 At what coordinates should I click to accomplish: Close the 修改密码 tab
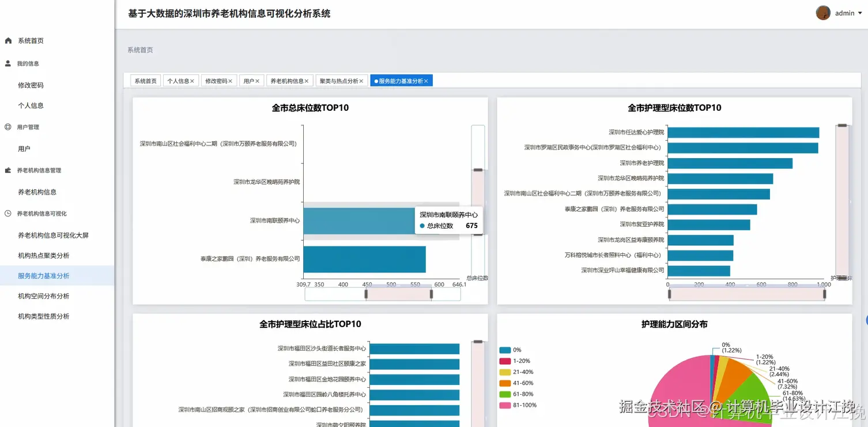point(230,81)
